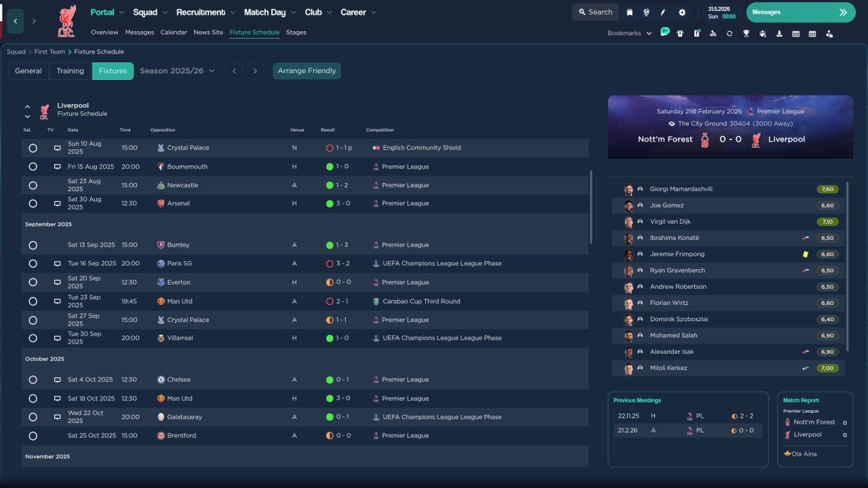The image size is (868, 488).
Task: Click the yellow card icon beside Jeremie Frimpong
Action: click(806, 254)
